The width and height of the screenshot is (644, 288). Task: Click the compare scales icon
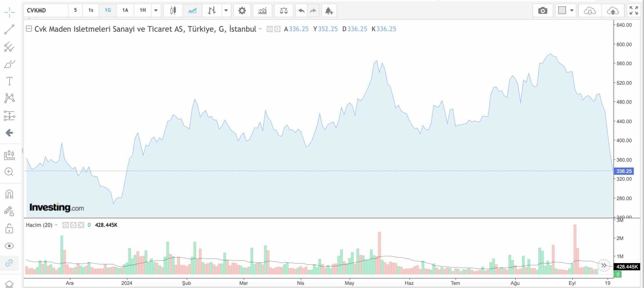tap(283, 11)
